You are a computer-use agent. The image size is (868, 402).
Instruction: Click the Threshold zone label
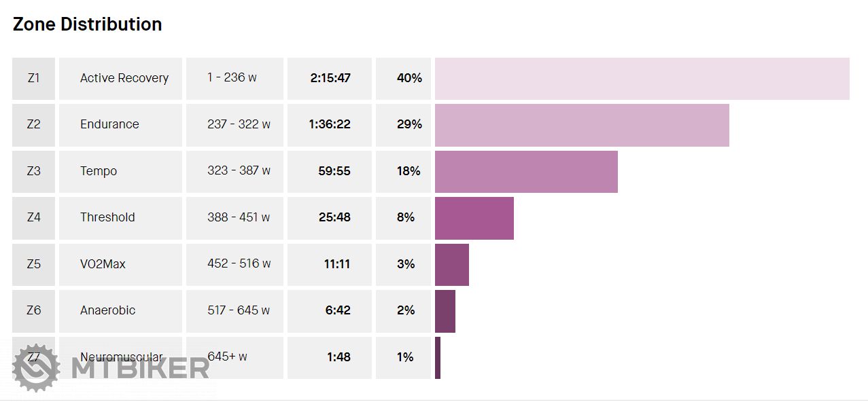pyautogui.click(x=107, y=217)
